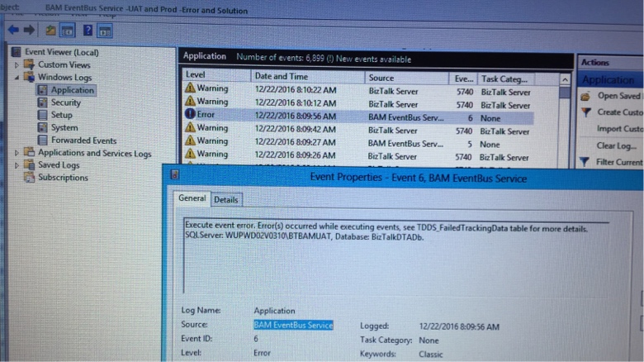Click Clear Log action
Screen dimensions: 644x362
click(617, 145)
